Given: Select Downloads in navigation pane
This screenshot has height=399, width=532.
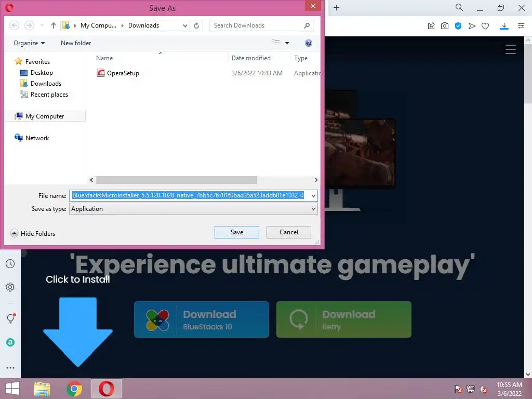Looking at the screenshot, I should 41,84.
